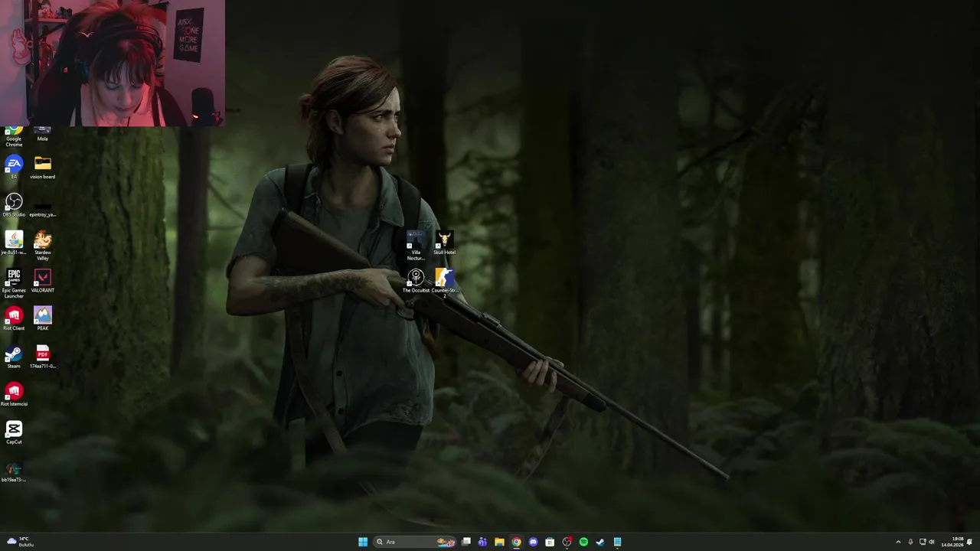Open Microsoft Teams from the taskbar
The width and height of the screenshot is (980, 551).
(x=482, y=542)
